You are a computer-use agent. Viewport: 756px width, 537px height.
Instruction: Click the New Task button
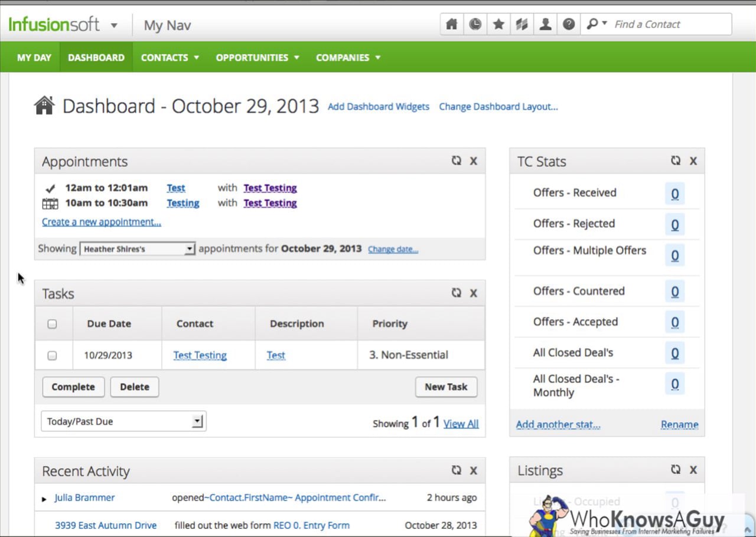[446, 387]
